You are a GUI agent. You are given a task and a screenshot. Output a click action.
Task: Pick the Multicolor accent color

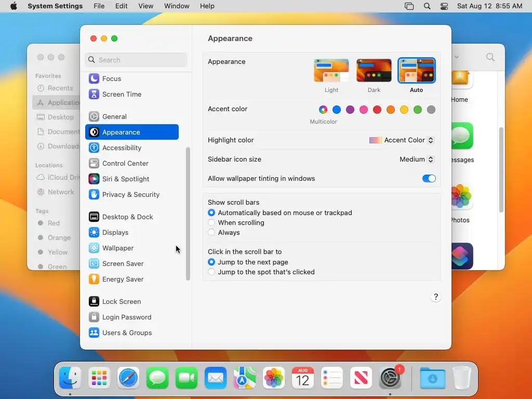point(323,110)
